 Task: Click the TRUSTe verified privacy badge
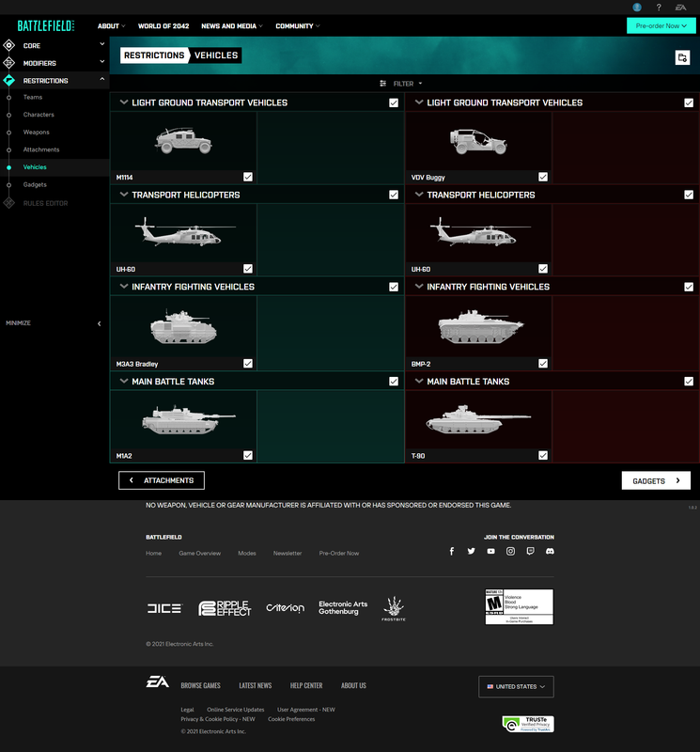tap(528, 724)
